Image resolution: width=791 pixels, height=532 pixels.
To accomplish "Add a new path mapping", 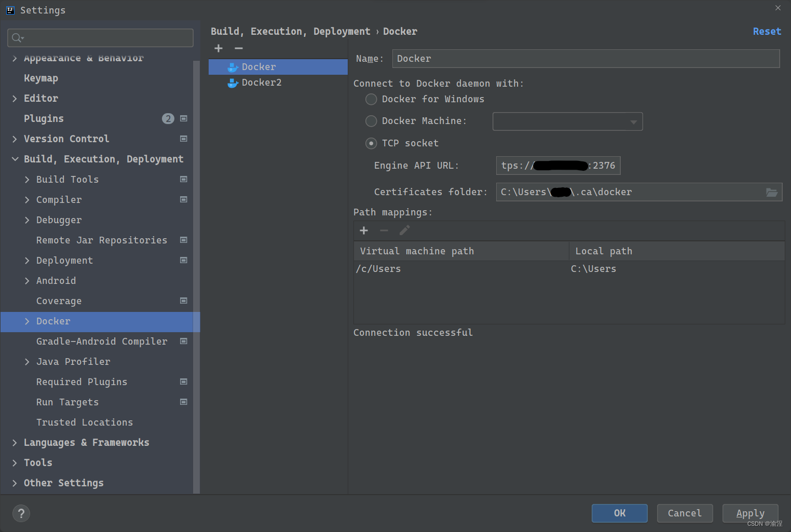I will point(364,230).
